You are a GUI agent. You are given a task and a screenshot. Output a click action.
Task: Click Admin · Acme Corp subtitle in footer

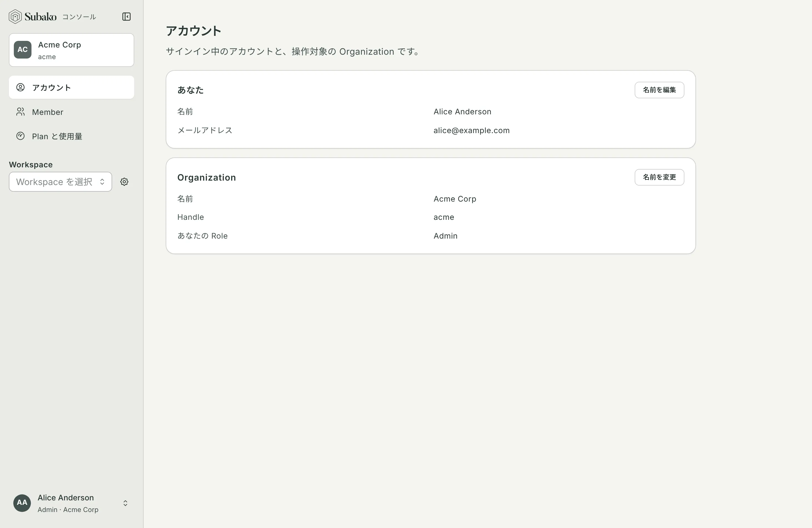68,509
